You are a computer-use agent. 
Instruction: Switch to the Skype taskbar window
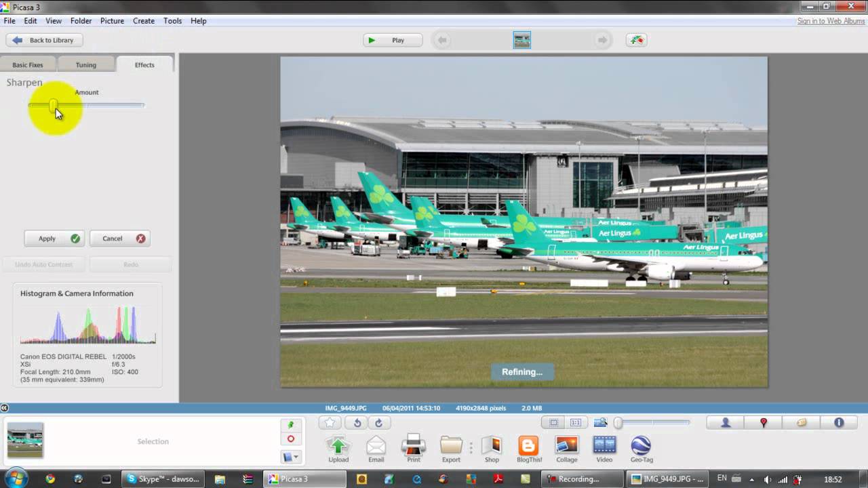163,479
